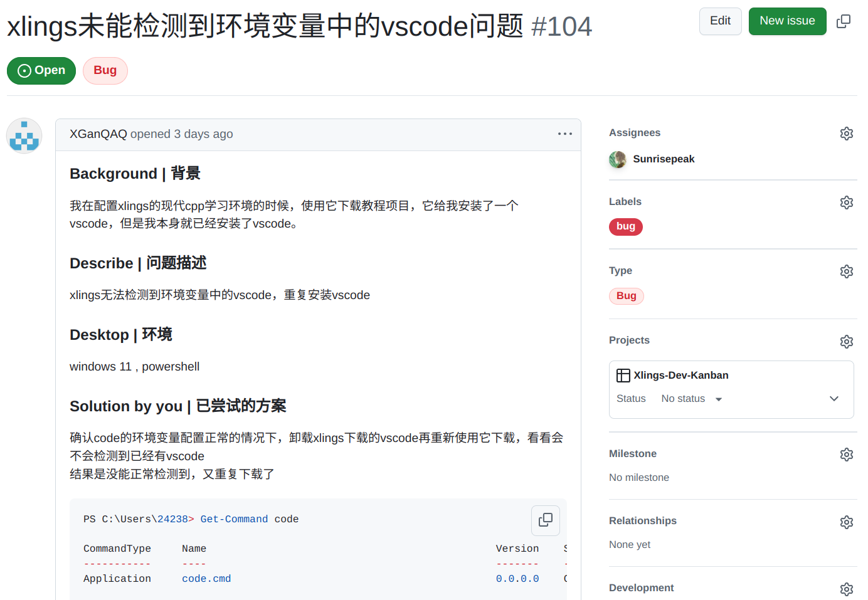This screenshot has width=868, height=600.
Task: Click the Projects section heading
Action: click(629, 340)
